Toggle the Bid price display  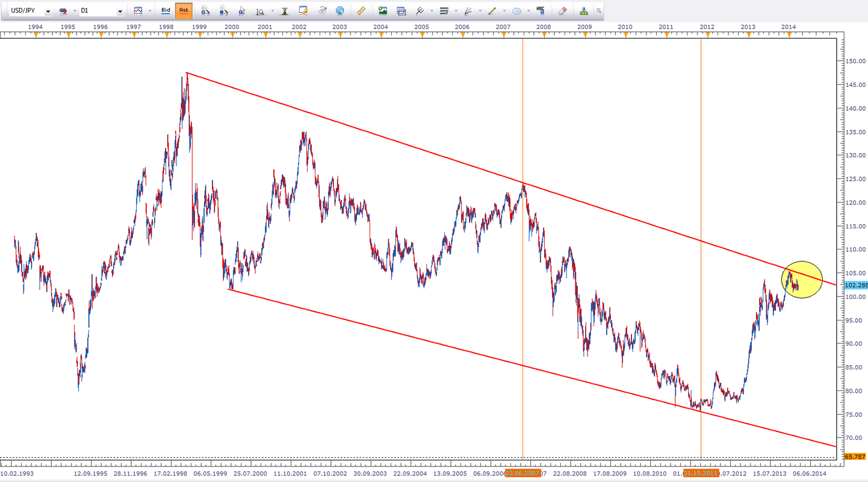[166, 11]
